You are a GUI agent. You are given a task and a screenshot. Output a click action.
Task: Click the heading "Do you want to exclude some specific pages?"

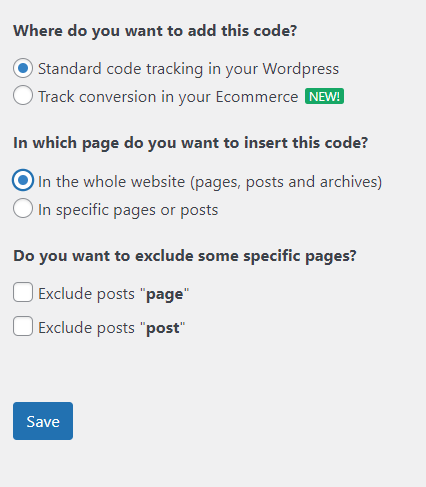(x=185, y=256)
